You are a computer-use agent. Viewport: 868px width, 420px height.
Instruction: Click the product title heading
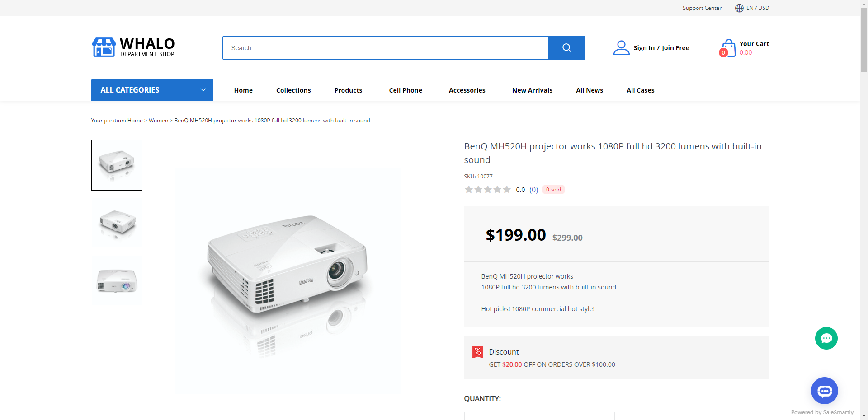coord(613,153)
